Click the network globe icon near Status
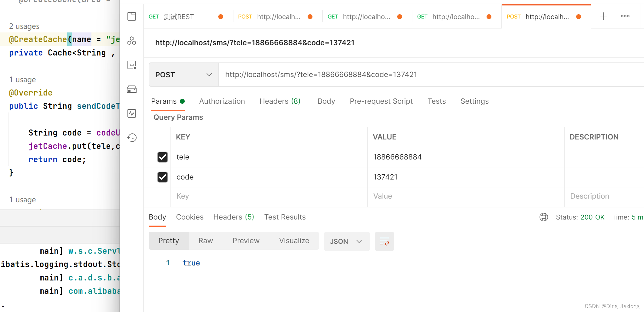The height and width of the screenshot is (312, 644). pos(544,217)
